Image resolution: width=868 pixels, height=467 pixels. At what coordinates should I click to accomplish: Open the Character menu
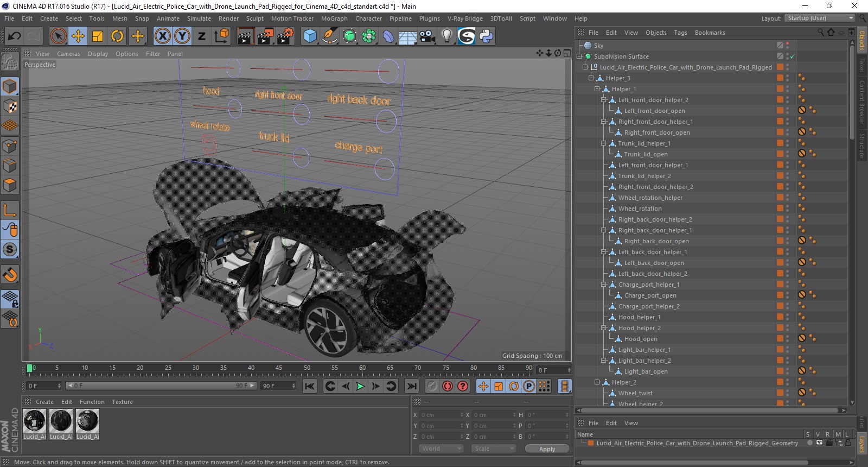(368, 18)
